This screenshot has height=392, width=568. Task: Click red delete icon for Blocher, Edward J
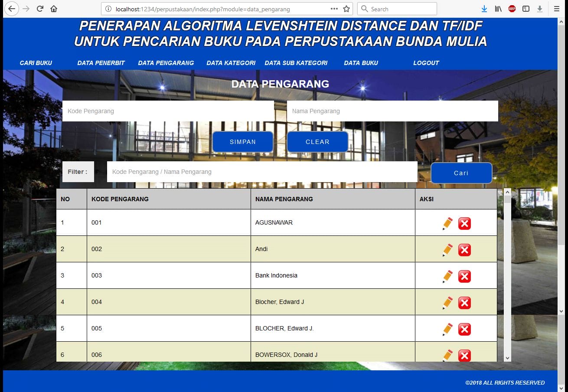point(464,303)
